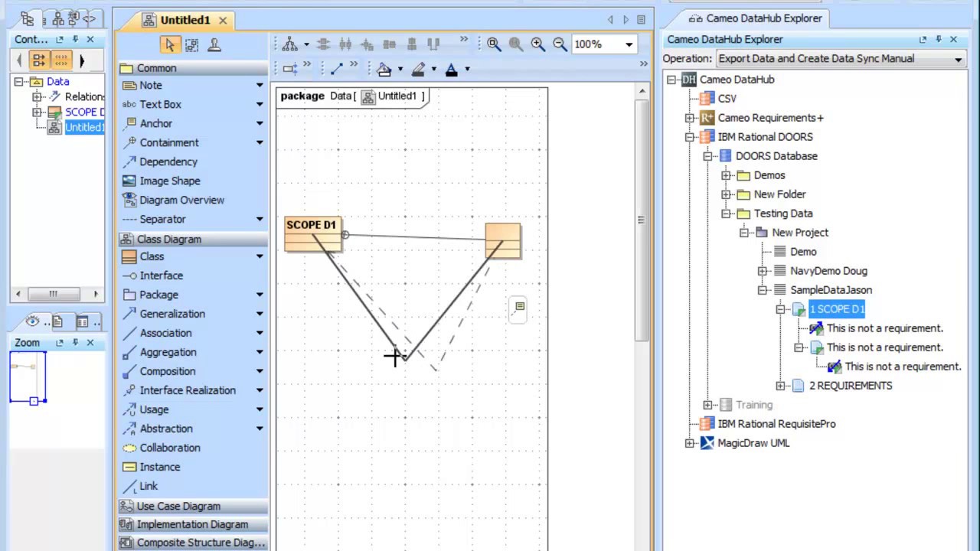Select the Usage tool
The width and height of the screenshot is (980, 551).
point(154,409)
